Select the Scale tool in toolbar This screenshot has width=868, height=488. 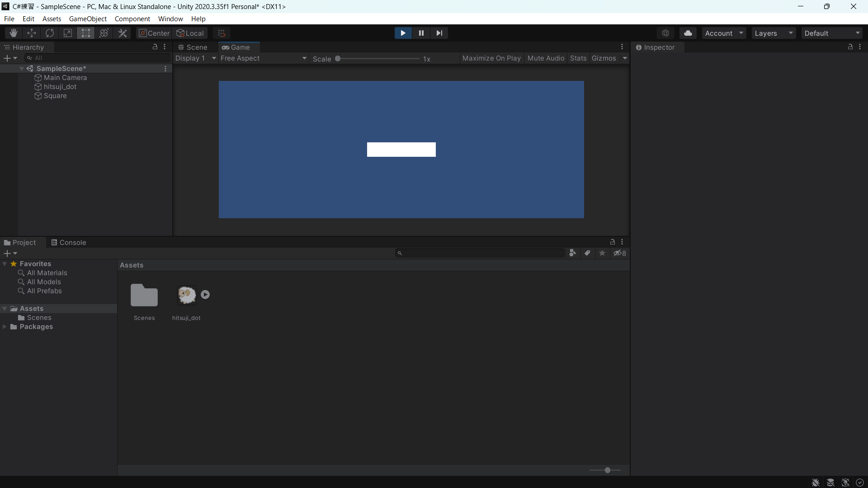pos(67,33)
